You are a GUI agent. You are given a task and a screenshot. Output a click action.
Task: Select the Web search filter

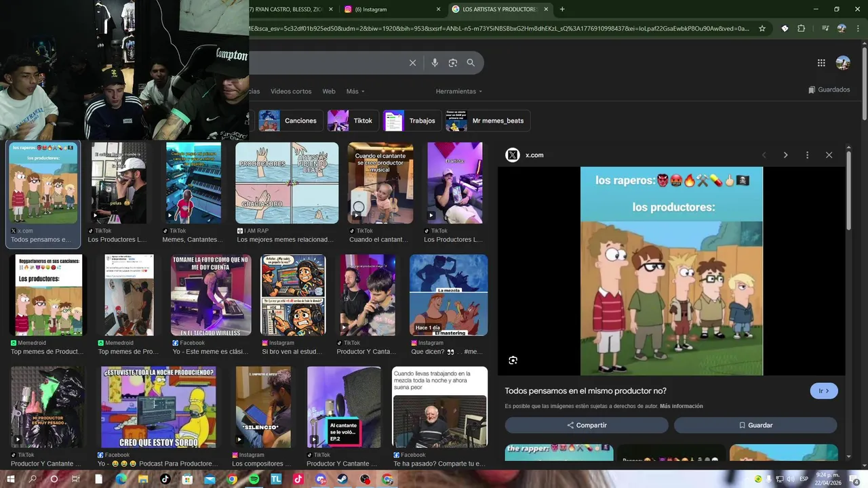point(329,91)
